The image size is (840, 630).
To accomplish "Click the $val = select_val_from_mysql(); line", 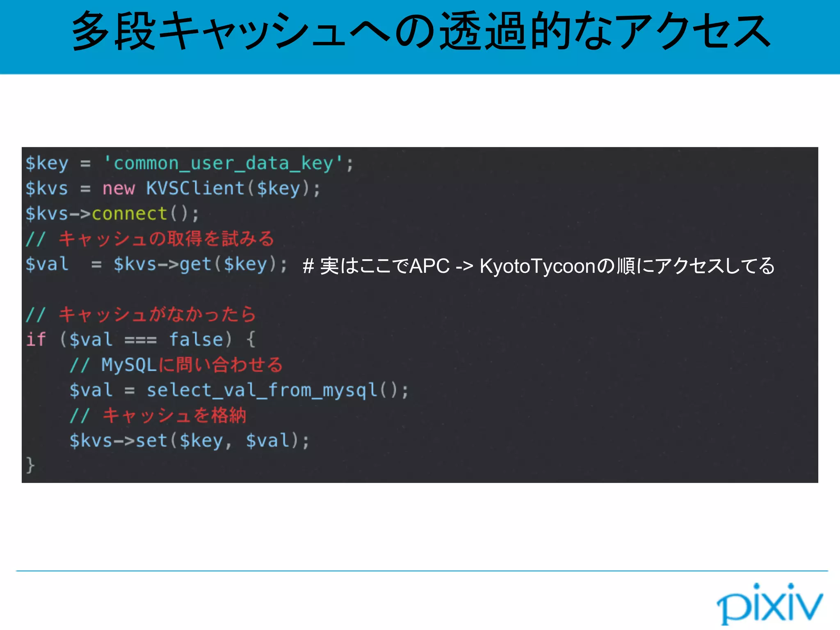I will click(x=239, y=390).
